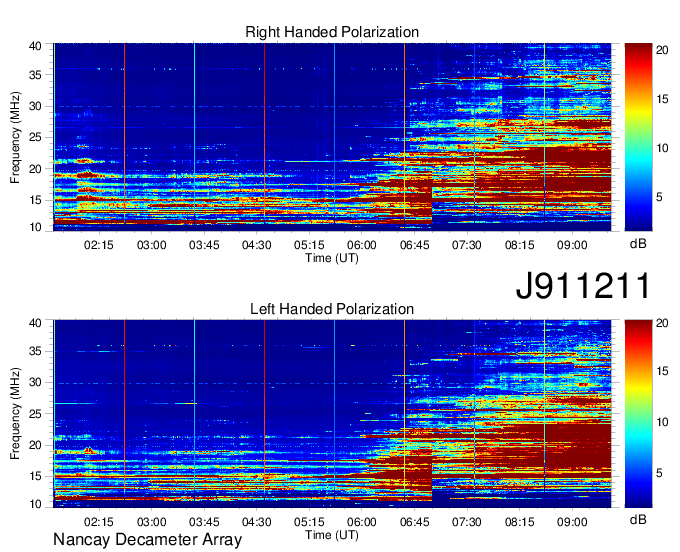Screen dimensions: 680x552
Task: Click the color bar of the Left Handed plot
Action: click(638, 414)
